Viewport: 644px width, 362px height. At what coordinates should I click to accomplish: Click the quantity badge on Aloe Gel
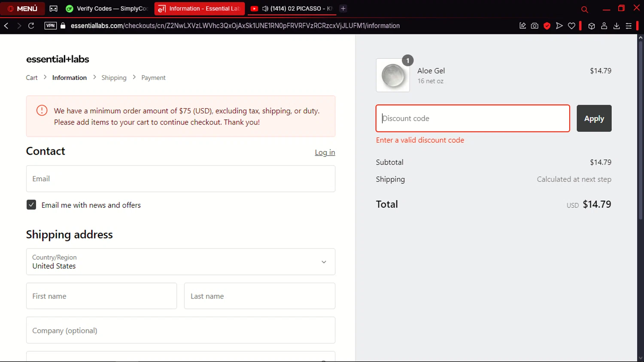coord(407,61)
